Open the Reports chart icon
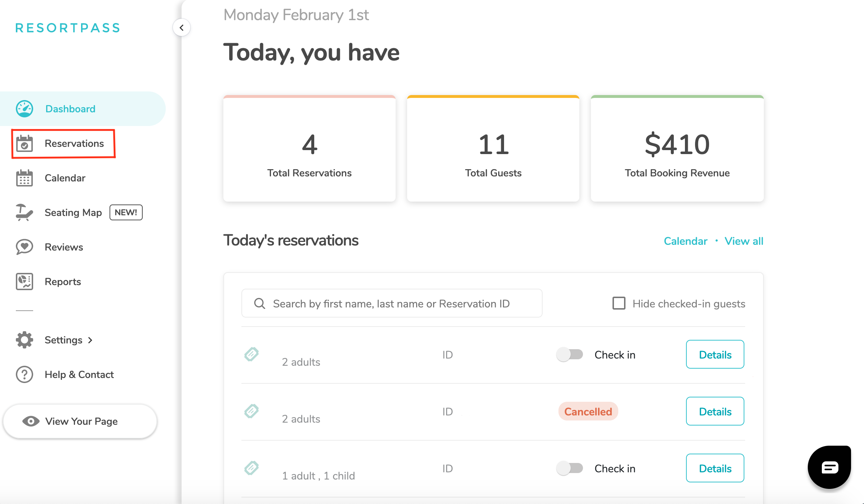Screen dimensions: 864x504 (25, 282)
